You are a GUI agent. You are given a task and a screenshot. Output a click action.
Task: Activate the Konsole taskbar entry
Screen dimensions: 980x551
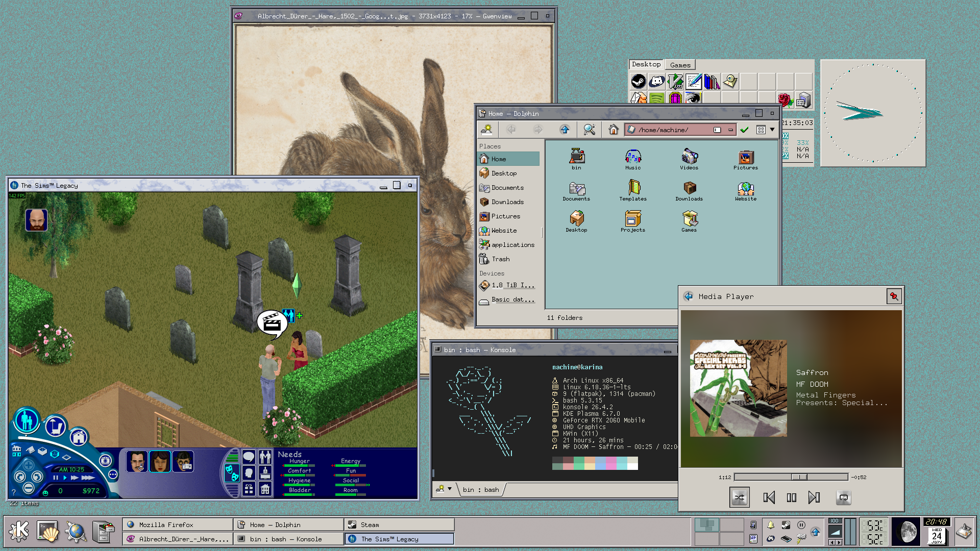[x=288, y=539]
